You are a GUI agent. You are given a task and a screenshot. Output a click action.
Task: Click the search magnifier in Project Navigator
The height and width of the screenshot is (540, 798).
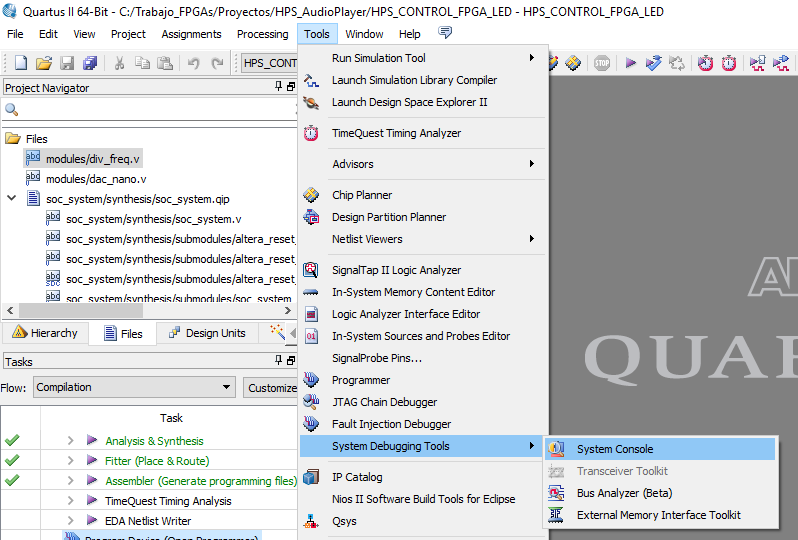pyautogui.click(x=12, y=109)
